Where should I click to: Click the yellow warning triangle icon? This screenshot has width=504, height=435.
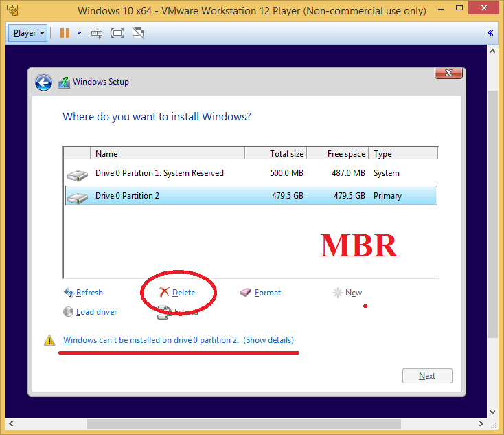click(49, 340)
